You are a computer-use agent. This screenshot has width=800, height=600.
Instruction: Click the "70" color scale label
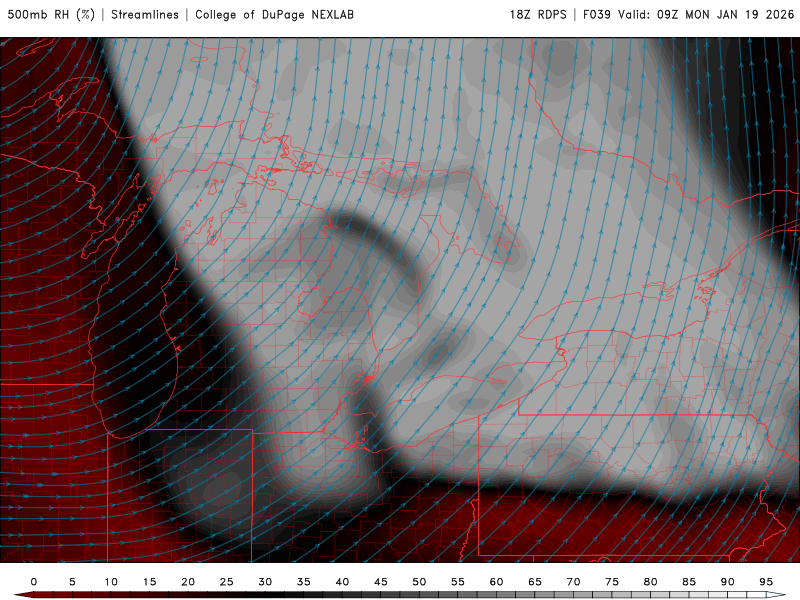[573, 582]
